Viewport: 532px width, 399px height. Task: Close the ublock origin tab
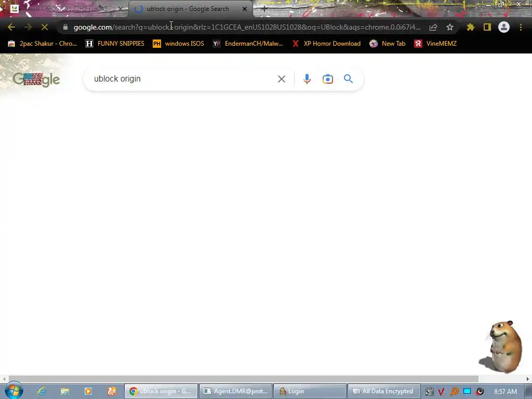[x=245, y=9]
